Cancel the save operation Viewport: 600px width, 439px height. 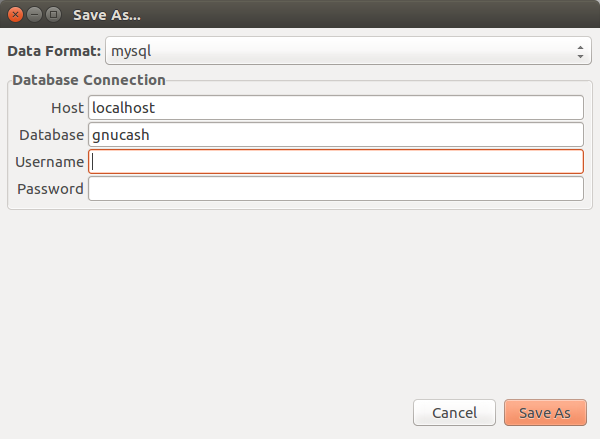click(x=454, y=413)
